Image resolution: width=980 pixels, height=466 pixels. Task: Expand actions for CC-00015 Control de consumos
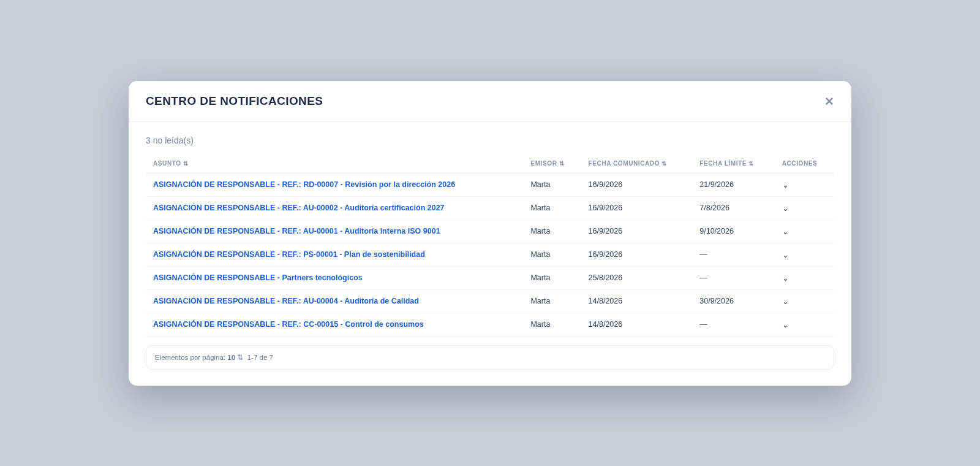point(785,325)
